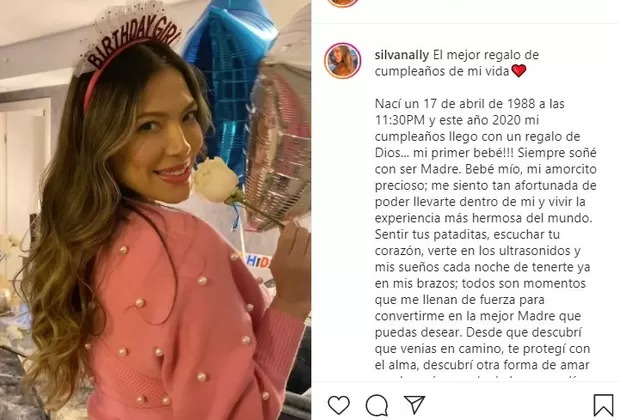
Task: Share the post using the paper plane icon
Action: coord(414,405)
